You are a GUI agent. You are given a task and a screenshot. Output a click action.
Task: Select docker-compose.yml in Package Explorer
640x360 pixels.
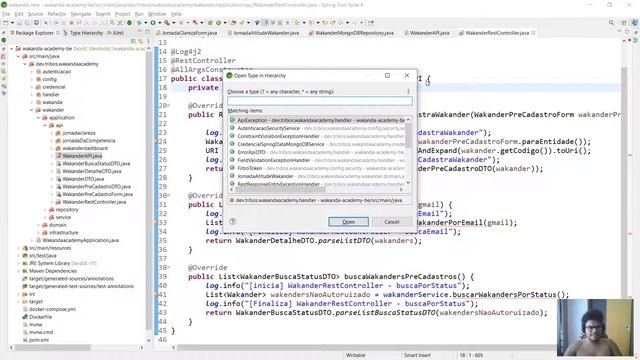52,309
